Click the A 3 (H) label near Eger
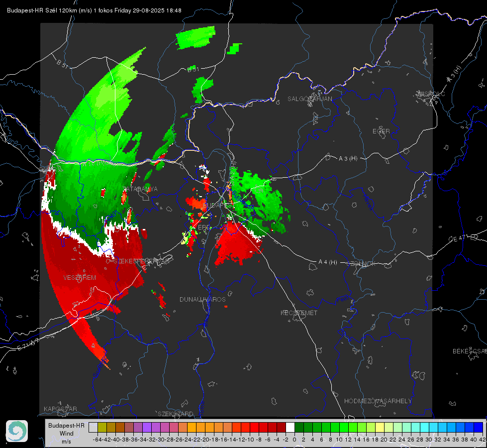 coord(348,158)
